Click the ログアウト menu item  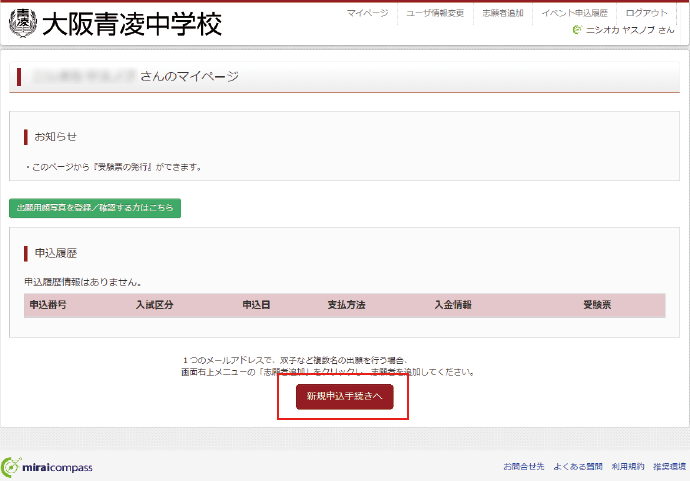[646, 13]
